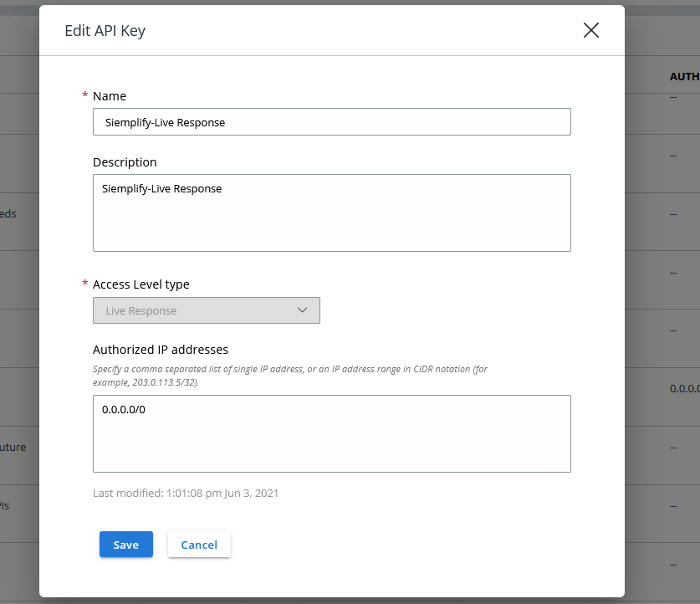
Task: Click the Authorized IP addresses text box
Action: (x=331, y=433)
